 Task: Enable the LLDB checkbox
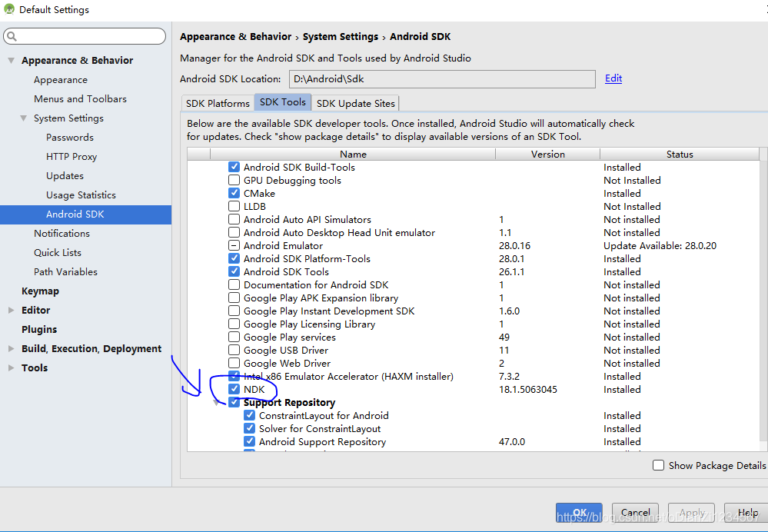tap(234, 206)
